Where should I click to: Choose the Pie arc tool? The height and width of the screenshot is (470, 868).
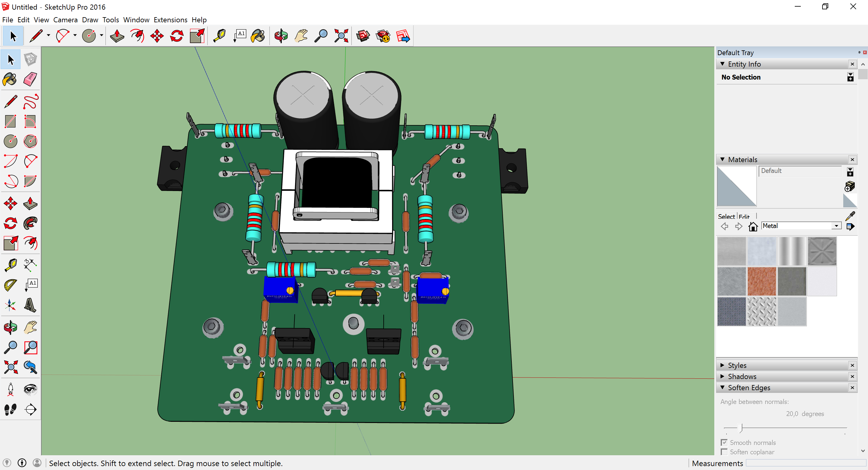tap(30, 181)
